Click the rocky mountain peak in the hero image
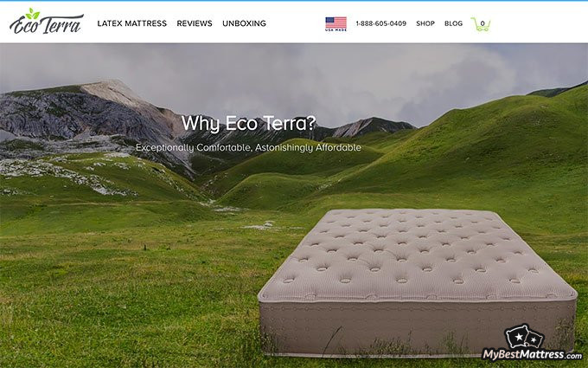 click(107, 90)
